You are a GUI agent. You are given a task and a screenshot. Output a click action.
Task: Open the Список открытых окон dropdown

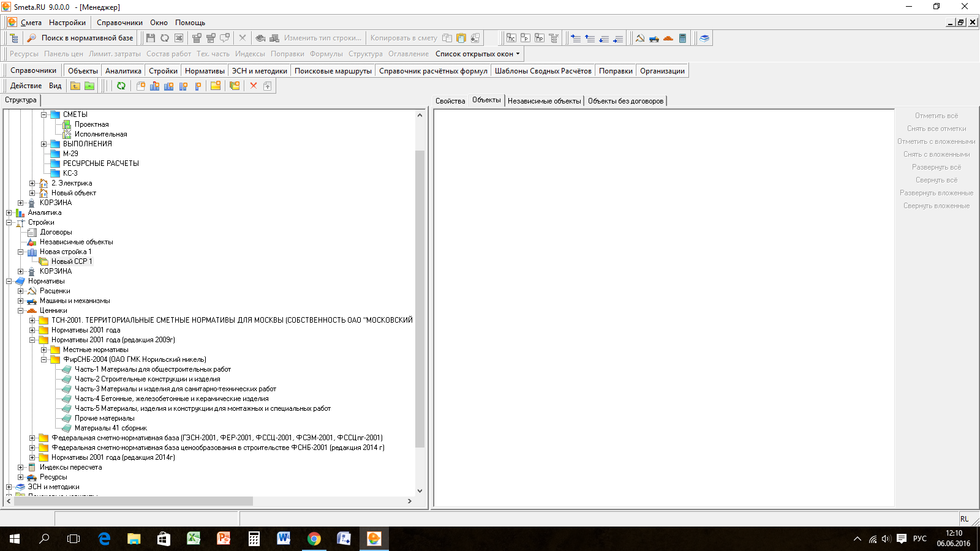477,54
